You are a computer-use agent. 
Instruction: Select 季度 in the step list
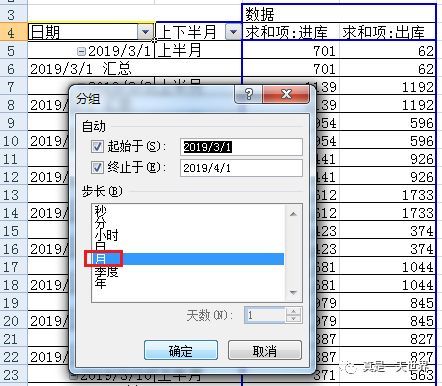[106, 271]
